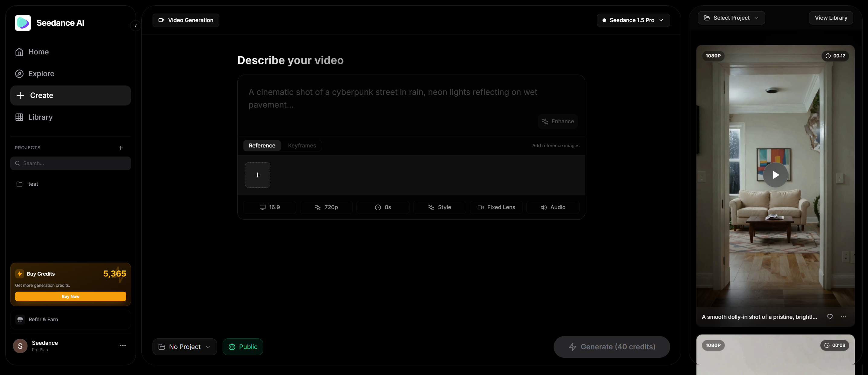The width and height of the screenshot is (868, 375).
Task: Toggle the Audio option
Action: click(x=553, y=207)
